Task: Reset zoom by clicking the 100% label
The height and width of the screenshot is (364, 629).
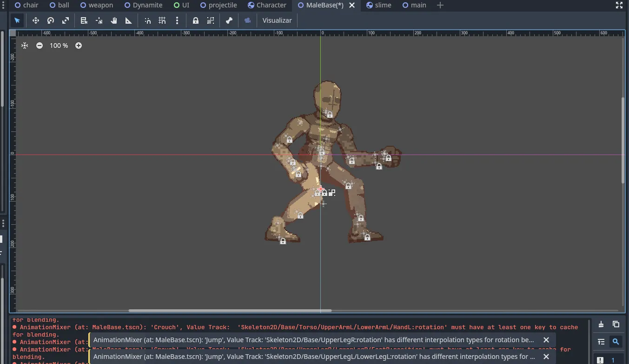Action: point(59,45)
